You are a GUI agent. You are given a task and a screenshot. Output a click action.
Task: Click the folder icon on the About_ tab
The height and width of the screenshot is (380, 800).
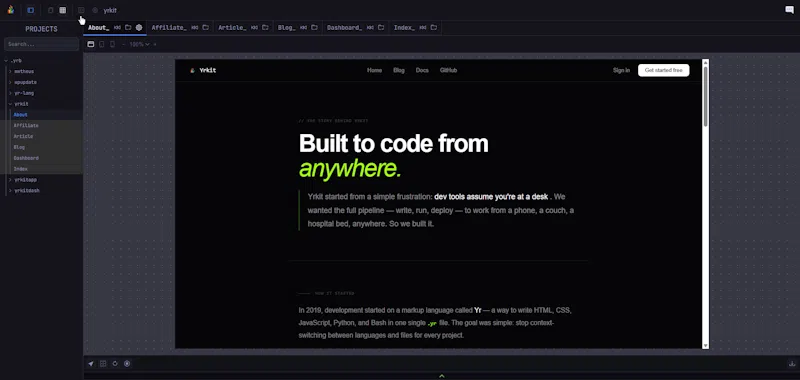point(128,28)
